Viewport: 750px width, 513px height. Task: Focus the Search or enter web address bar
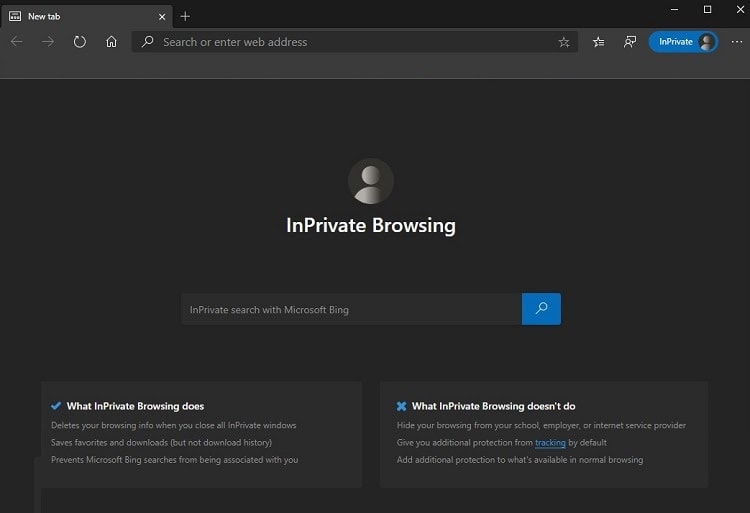click(x=354, y=42)
